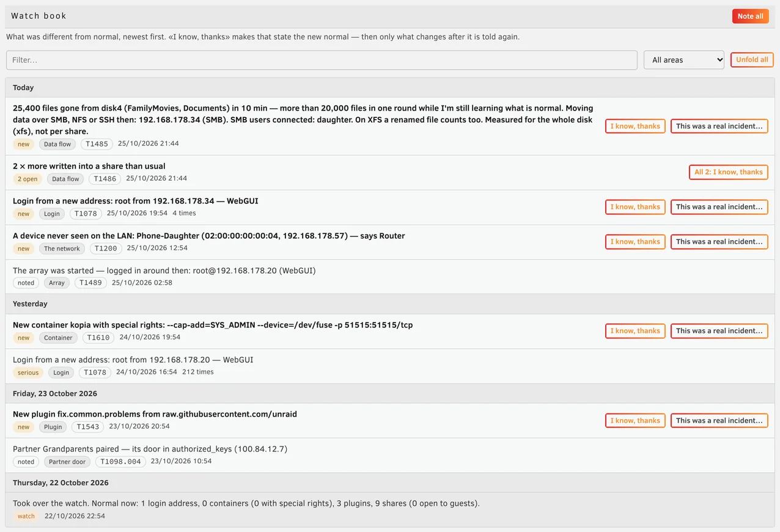Acknowledge Phone-Daughter device with I know, thanks
This screenshot has width=780, height=532.
[635, 241]
